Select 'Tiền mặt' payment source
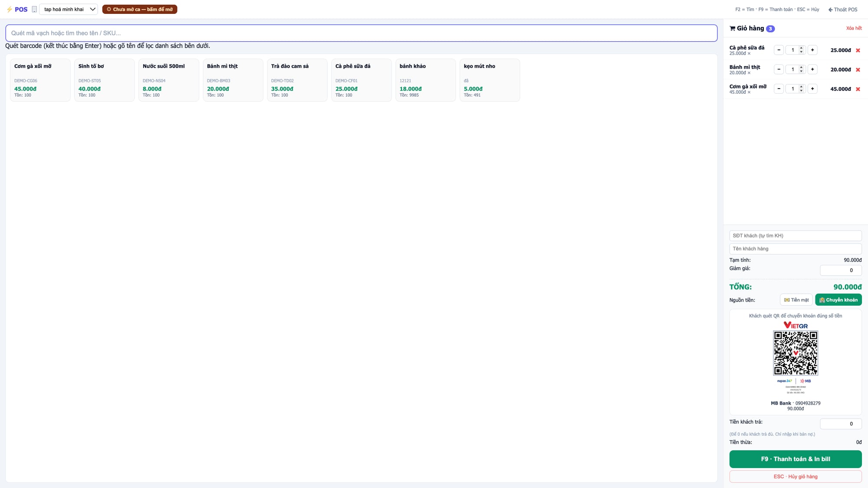The height and width of the screenshot is (488, 868). tap(796, 300)
